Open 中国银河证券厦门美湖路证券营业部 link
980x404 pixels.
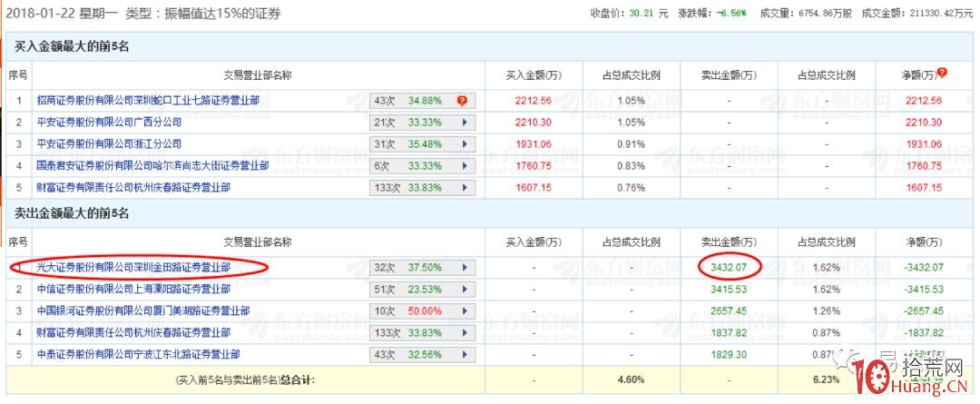[143, 310]
